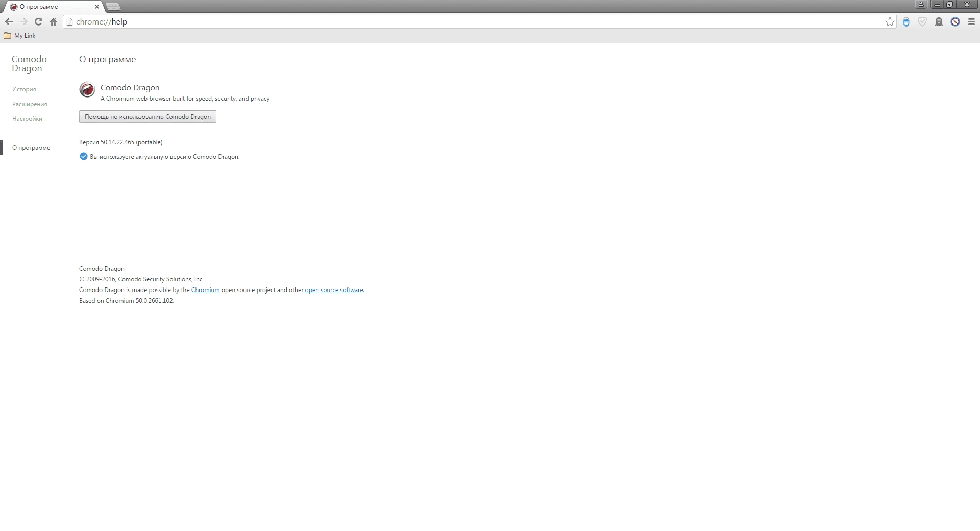Open the Ghostery ghost extension icon
This screenshot has width=980, height=531.
click(x=939, y=21)
